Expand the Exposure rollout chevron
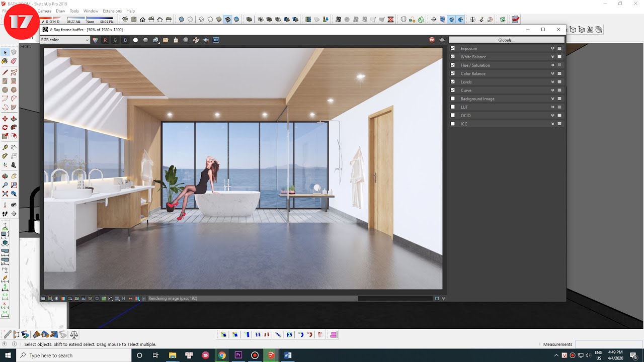The height and width of the screenshot is (362, 644). click(x=552, y=48)
